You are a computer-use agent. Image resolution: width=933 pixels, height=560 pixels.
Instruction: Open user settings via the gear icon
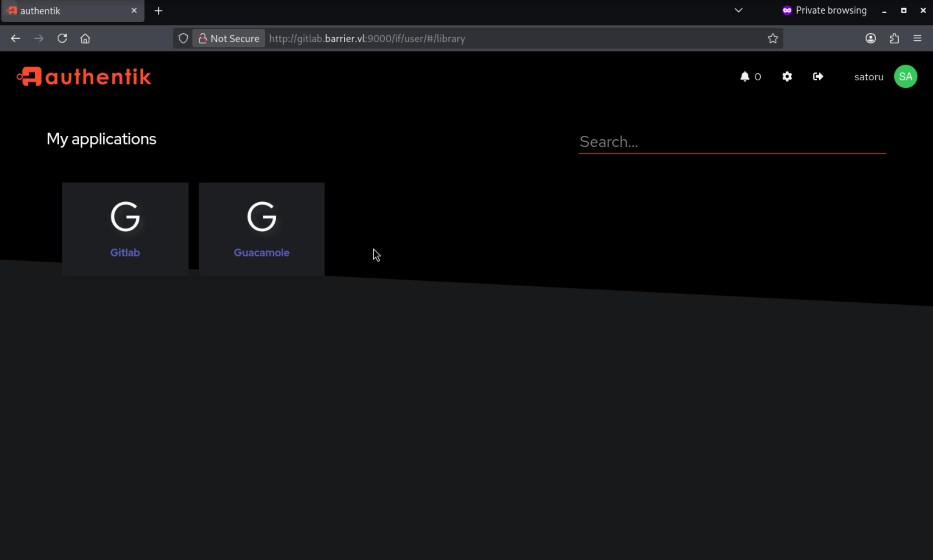pos(787,77)
